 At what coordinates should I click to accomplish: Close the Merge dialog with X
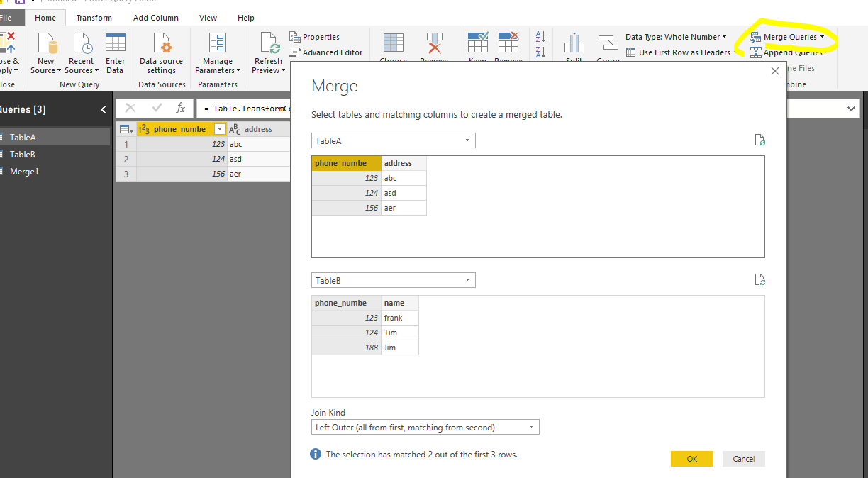point(775,71)
